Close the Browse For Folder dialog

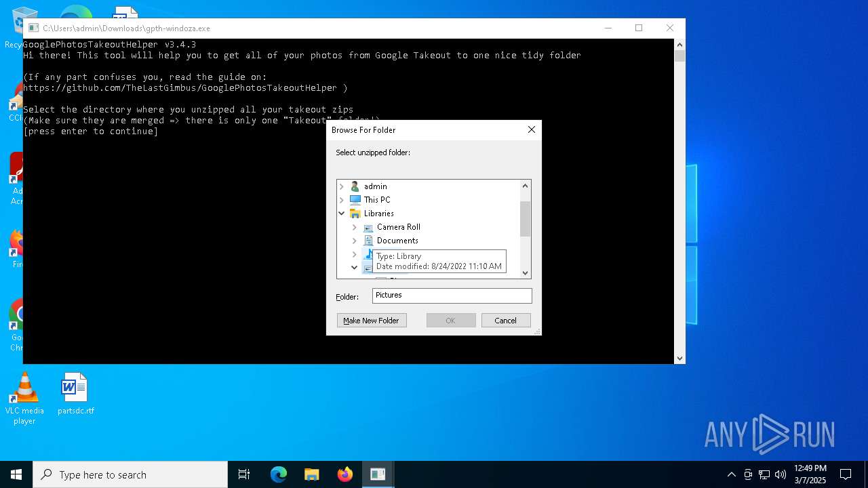point(531,129)
